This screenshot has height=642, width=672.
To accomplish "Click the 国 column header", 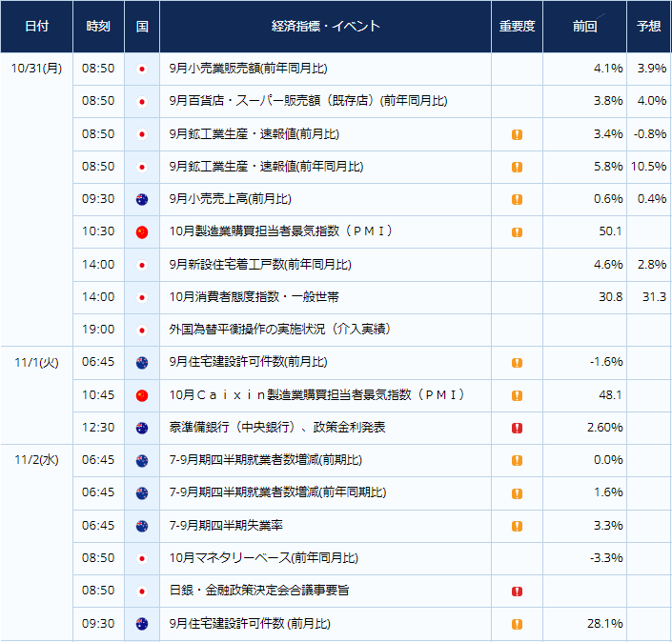I will [142, 26].
